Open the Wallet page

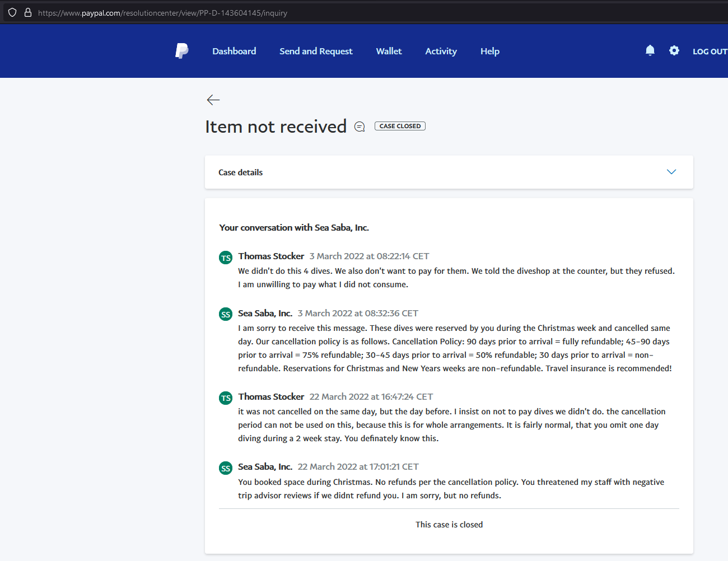389,51
